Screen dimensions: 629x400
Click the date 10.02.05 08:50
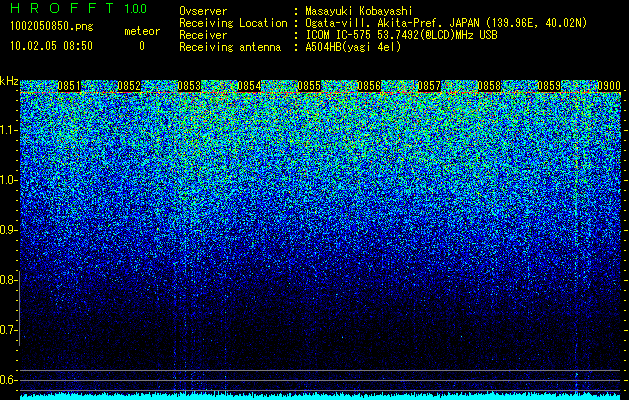tap(51, 46)
